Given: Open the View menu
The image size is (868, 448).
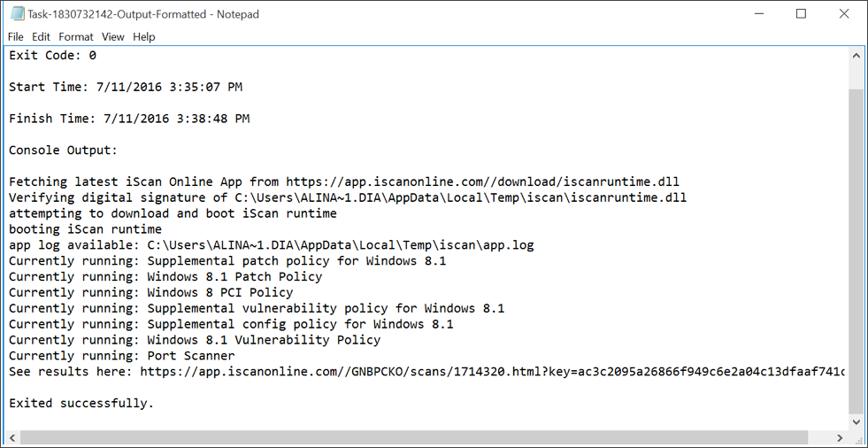Looking at the screenshot, I should click(113, 36).
